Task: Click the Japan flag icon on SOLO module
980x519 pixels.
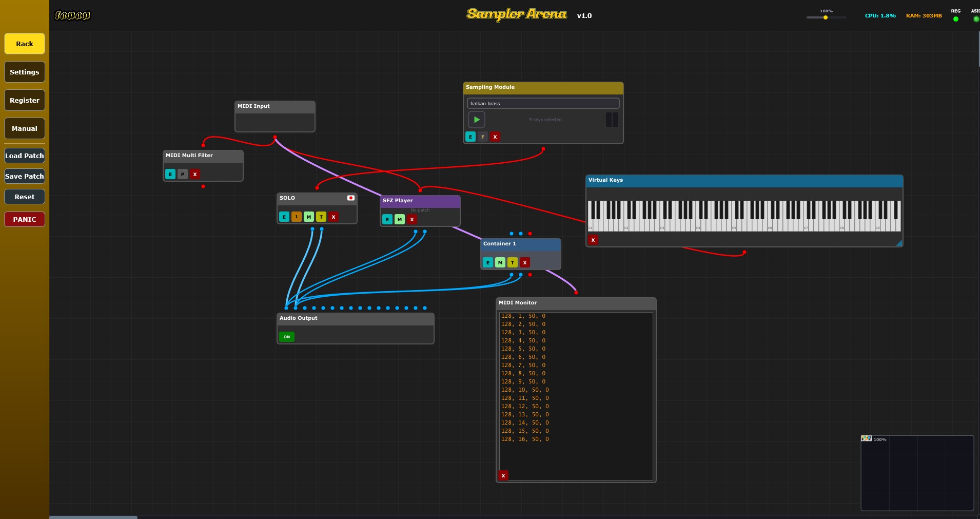Action: (x=351, y=198)
